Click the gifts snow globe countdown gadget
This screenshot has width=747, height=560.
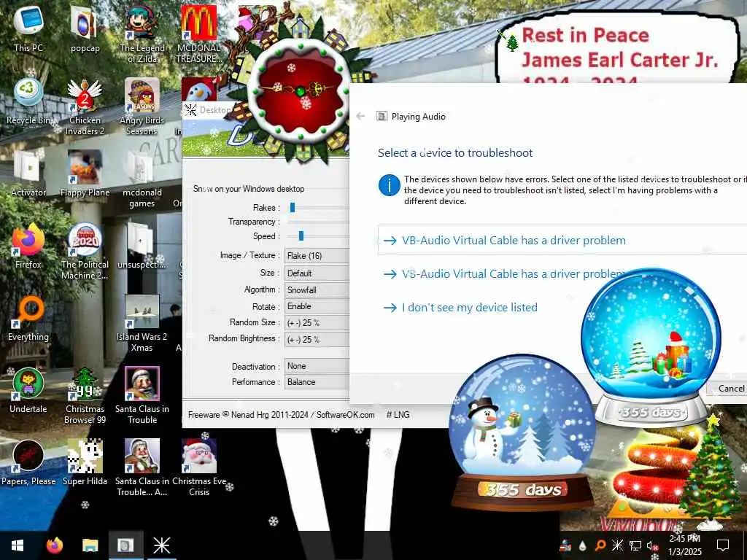(x=651, y=346)
